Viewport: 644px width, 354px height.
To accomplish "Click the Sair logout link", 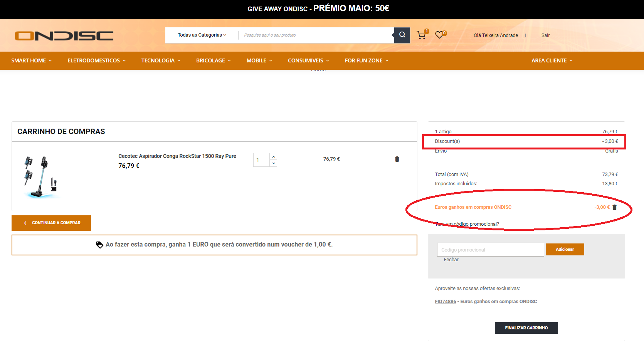I will point(545,35).
